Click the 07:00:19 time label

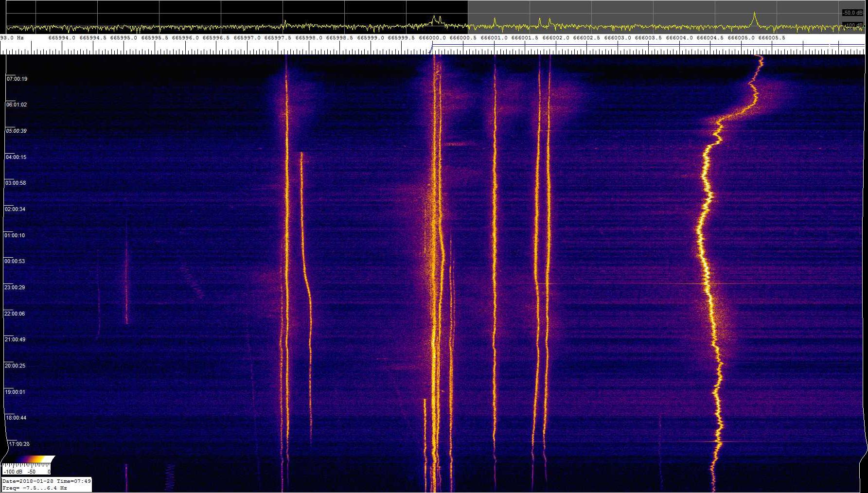click(x=17, y=79)
